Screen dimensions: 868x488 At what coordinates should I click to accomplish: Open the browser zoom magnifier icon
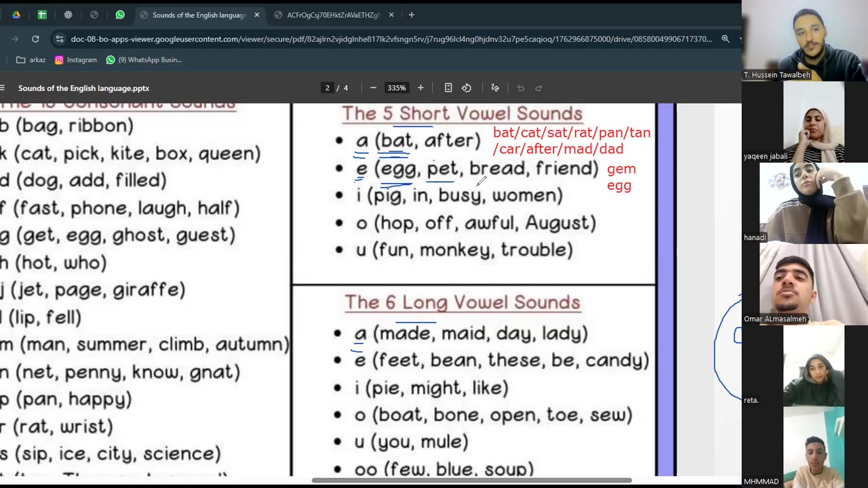[725, 39]
